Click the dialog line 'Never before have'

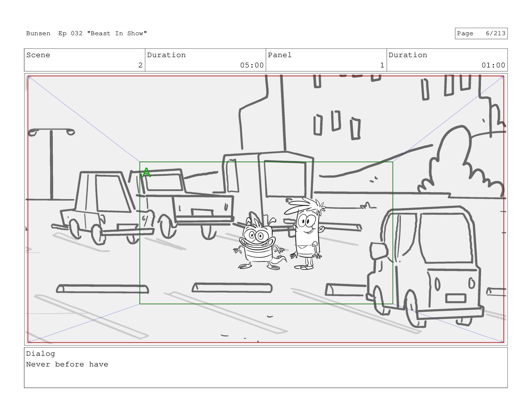tap(67, 364)
